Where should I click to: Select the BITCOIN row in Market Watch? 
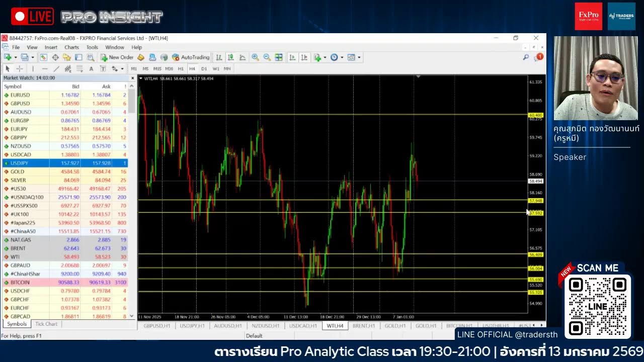[65, 283]
